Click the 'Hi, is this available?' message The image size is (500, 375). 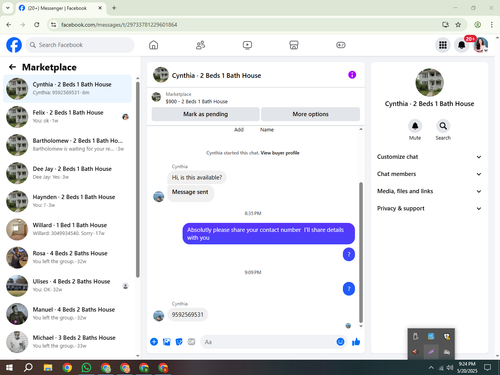click(x=197, y=177)
